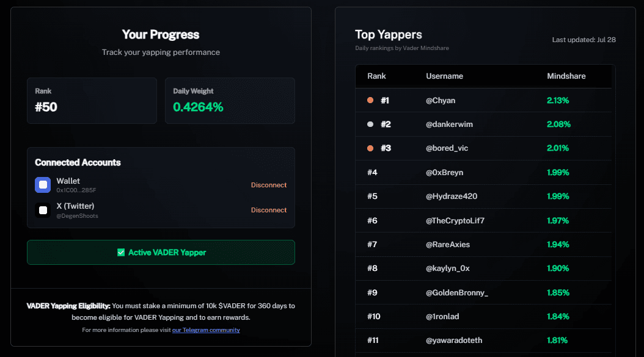Sort by the Mindshare column header

(x=566, y=76)
